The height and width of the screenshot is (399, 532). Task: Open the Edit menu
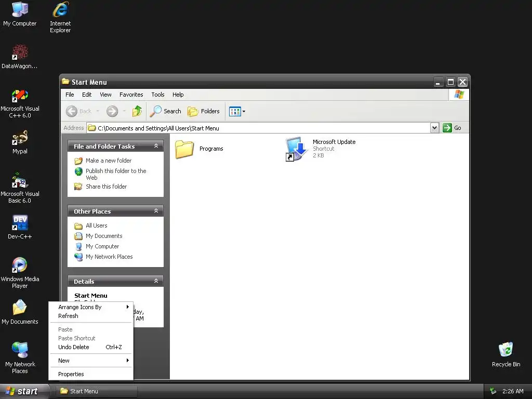[x=87, y=95]
